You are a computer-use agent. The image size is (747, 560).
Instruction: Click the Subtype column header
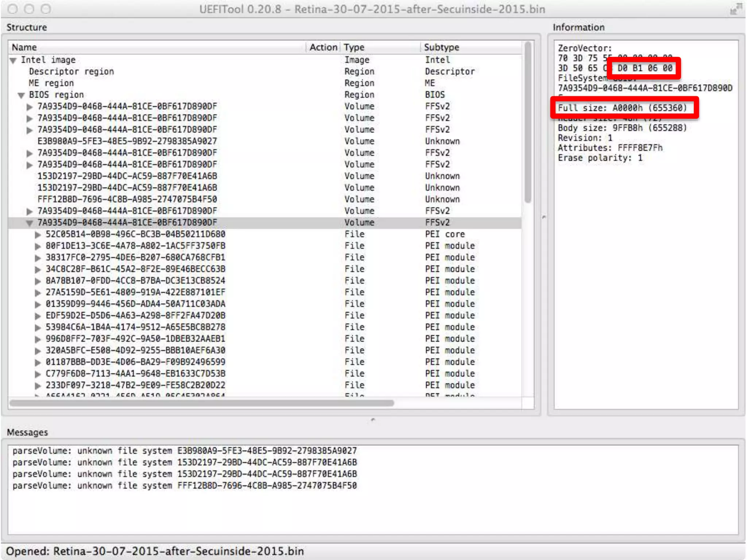click(x=441, y=47)
